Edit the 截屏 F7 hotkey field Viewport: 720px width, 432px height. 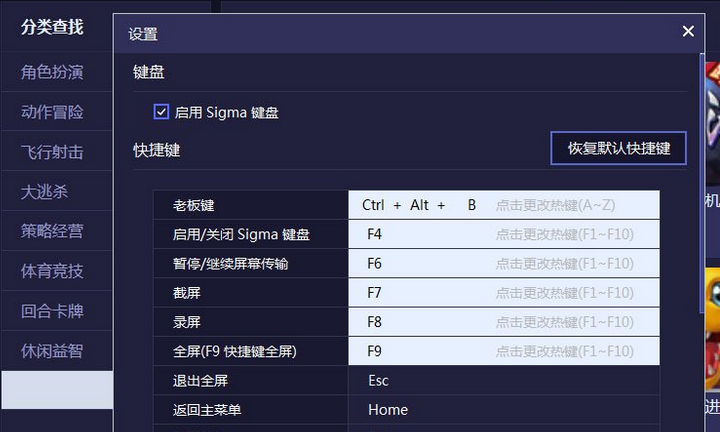pyautogui.click(x=504, y=292)
